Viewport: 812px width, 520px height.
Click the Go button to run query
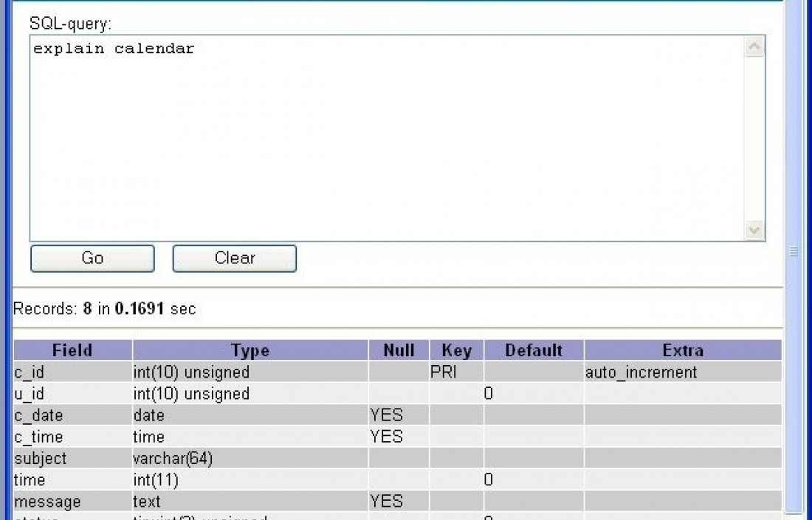pos(92,258)
